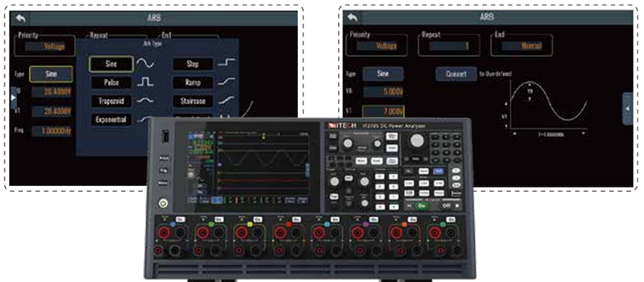Click the ramp waveform icon beside Ramp
This screenshot has width=644, height=282.
pos(226,82)
